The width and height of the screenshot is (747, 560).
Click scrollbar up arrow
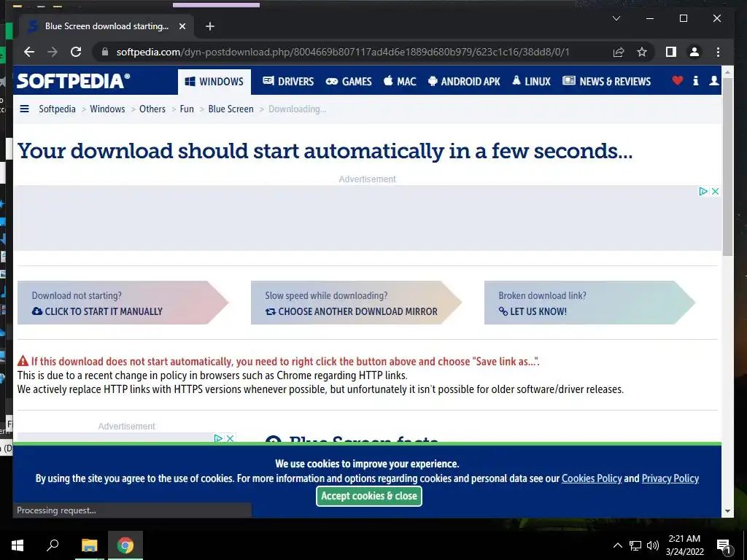(727, 73)
